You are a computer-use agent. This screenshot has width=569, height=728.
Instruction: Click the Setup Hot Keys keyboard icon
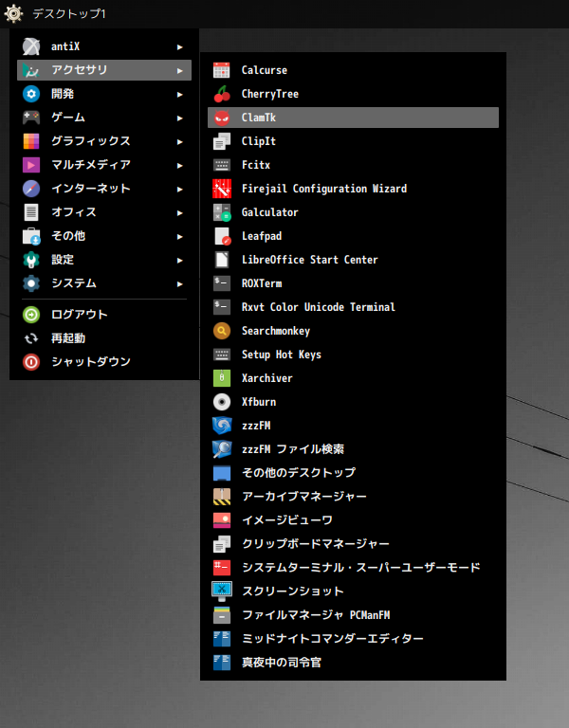(222, 355)
